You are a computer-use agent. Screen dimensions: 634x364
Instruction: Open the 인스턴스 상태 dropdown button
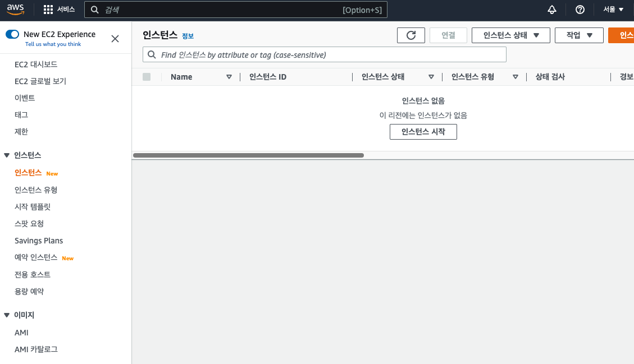510,35
